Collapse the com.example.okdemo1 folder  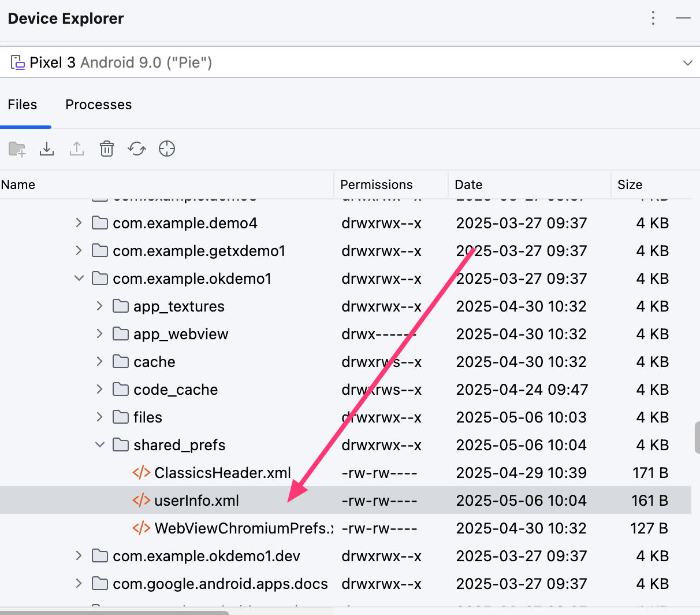coord(79,279)
